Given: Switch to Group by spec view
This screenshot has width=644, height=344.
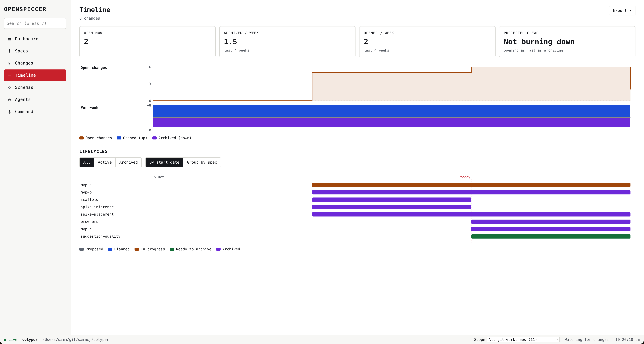Looking at the screenshot, I should point(202,162).
